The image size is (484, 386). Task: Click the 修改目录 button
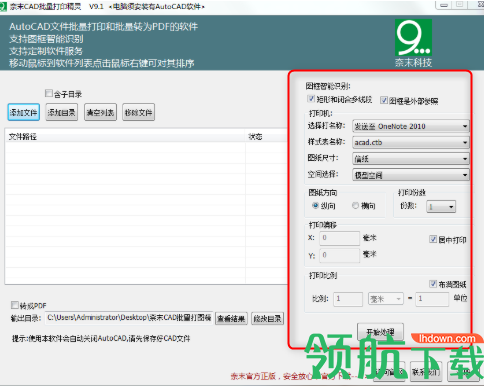point(267,319)
